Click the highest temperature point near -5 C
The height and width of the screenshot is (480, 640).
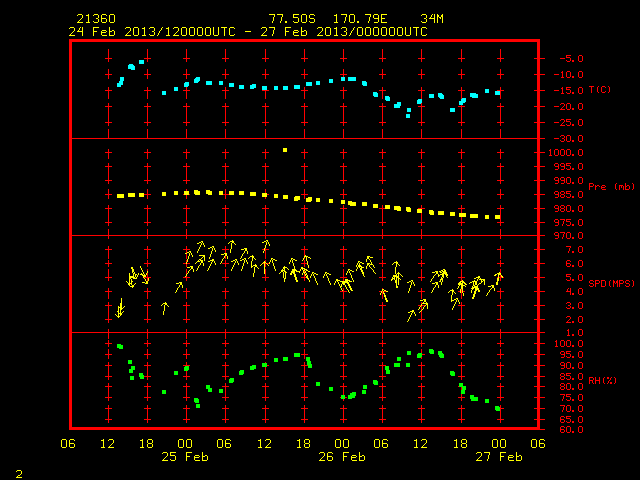141,62
